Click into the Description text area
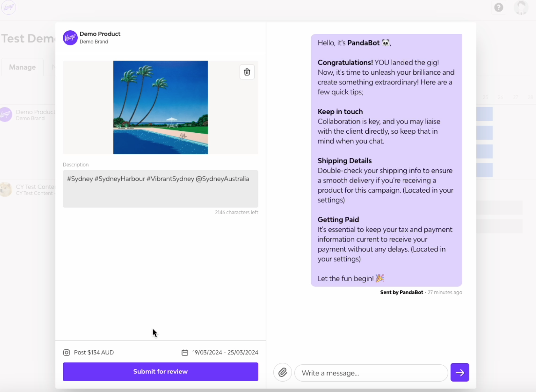Screen dimensions: 536x392 coord(160,189)
